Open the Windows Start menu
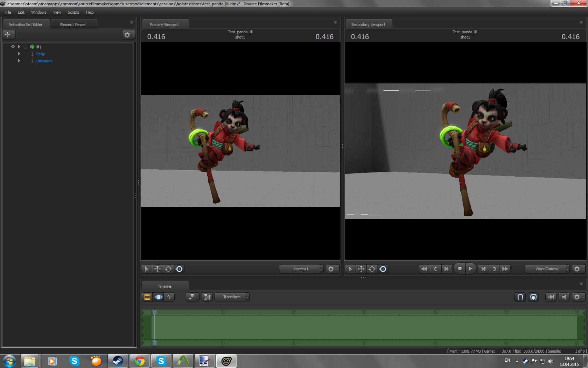This screenshot has height=368, width=588. (9, 361)
